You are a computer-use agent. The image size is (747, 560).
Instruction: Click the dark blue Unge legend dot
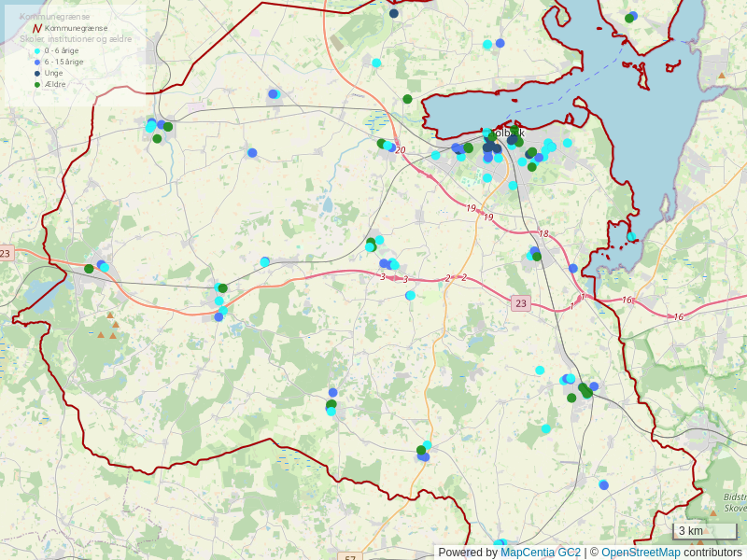[37, 74]
